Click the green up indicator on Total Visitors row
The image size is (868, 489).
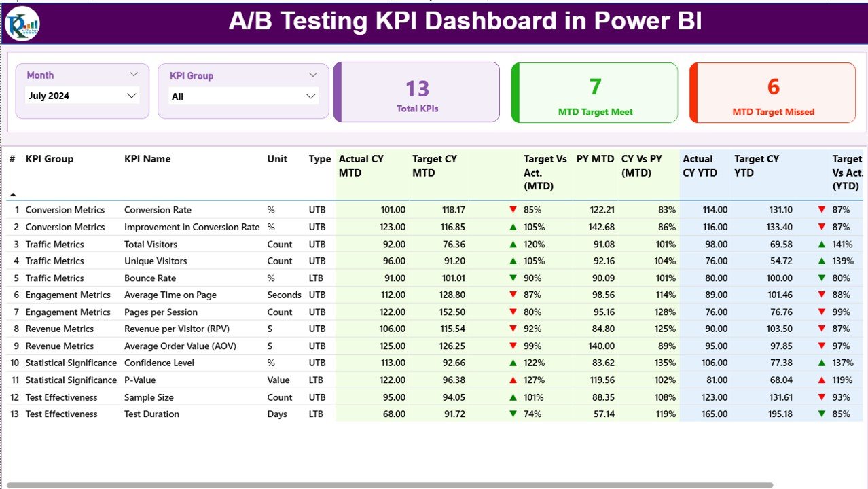tap(513, 244)
